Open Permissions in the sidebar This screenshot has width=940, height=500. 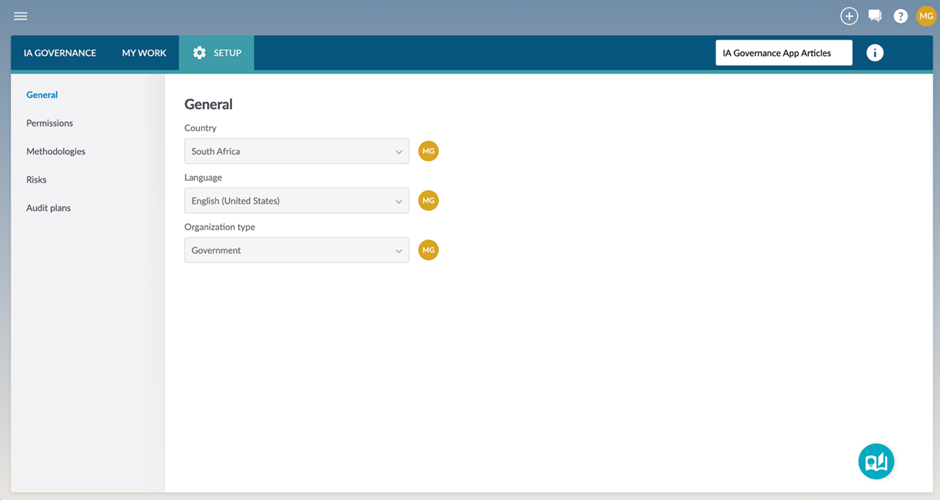click(x=49, y=123)
